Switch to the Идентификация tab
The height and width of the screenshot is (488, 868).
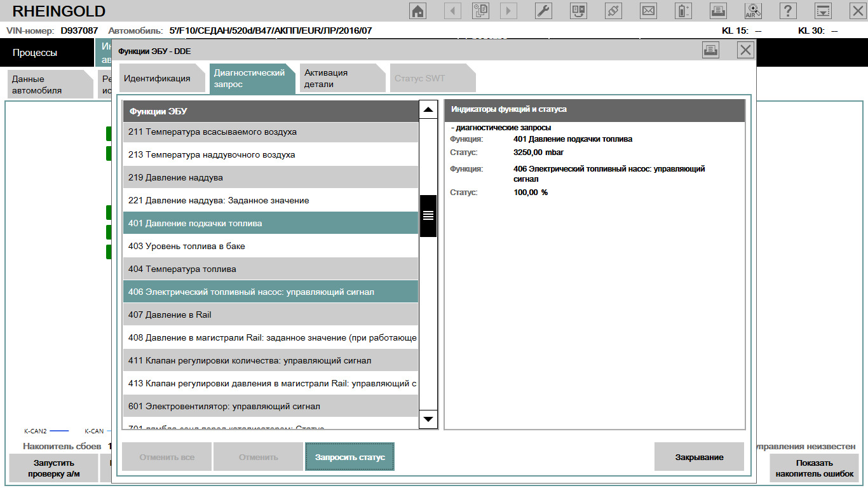point(162,79)
